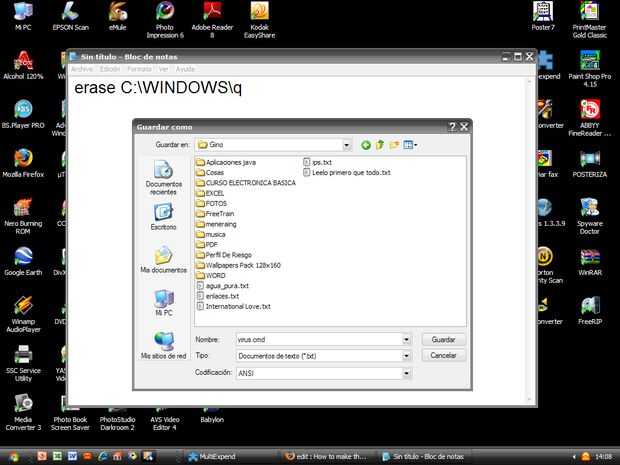Click the ABBYY FineReader desktop icon

pos(590,117)
